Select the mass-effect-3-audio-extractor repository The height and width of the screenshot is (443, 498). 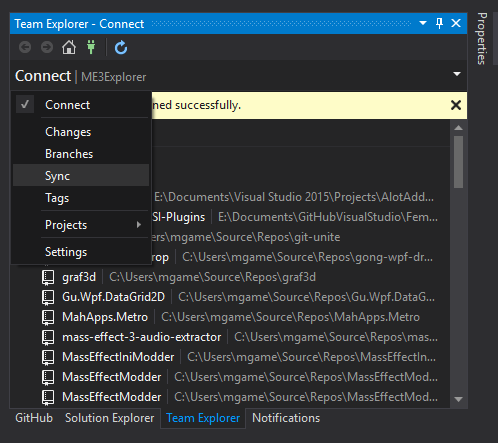141,337
